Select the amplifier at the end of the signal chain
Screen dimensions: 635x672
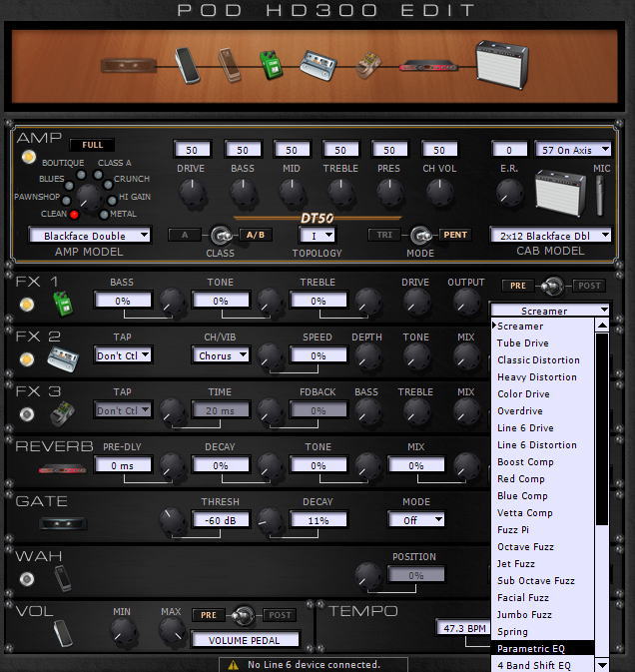coord(502,64)
